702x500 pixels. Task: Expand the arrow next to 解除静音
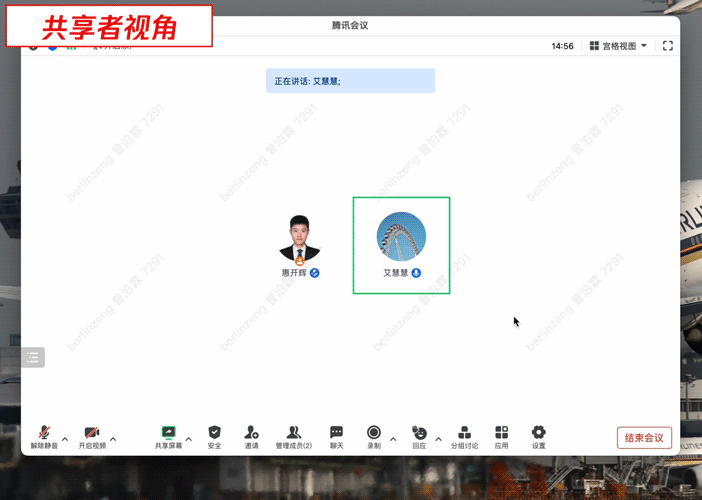point(66,439)
